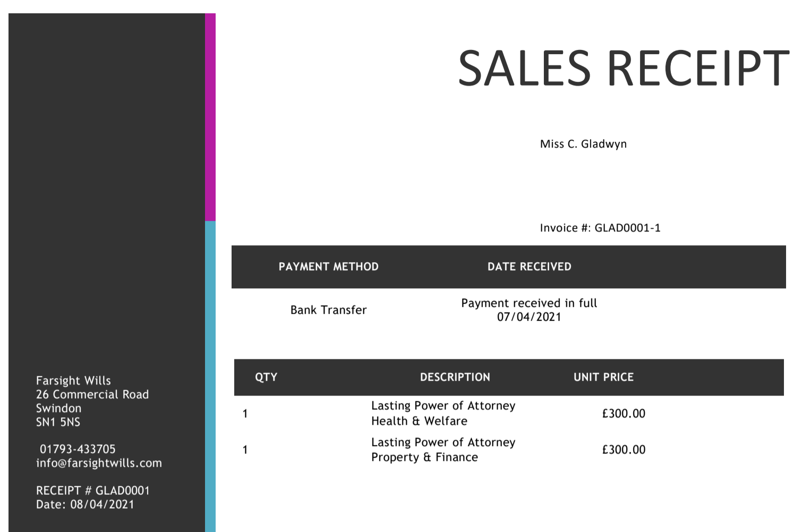Click the RECEIPT # GLAD0001 text
The height and width of the screenshot is (532, 802).
tap(93, 491)
